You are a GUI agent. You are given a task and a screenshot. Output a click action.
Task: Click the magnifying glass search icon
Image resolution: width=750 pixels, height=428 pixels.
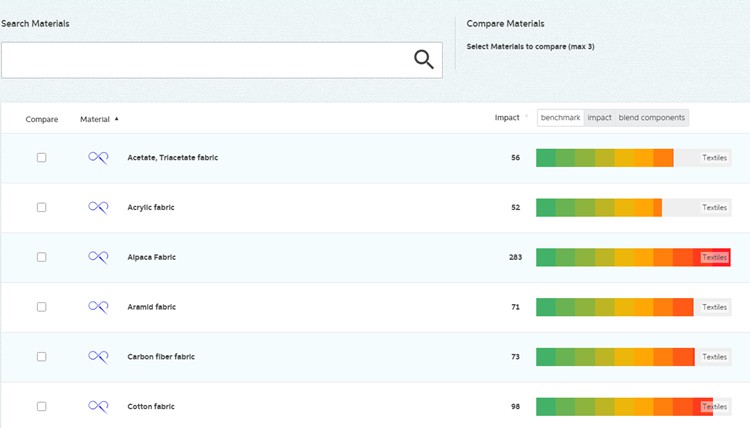pyautogui.click(x=424, y=60)
